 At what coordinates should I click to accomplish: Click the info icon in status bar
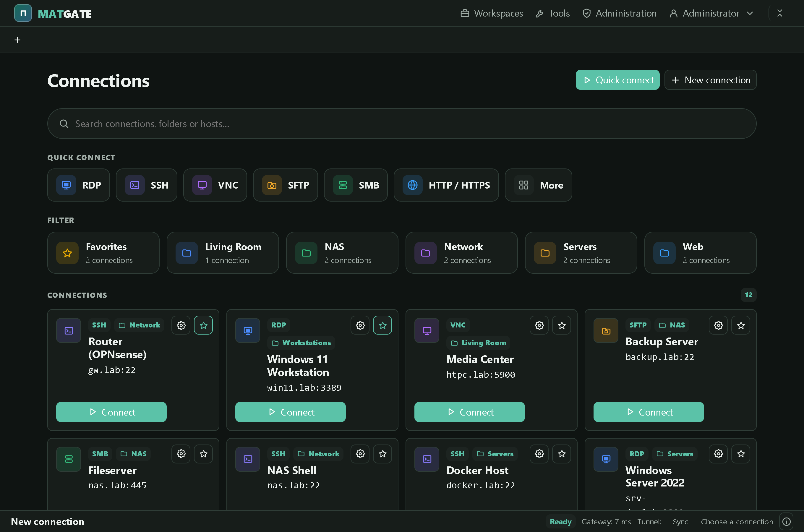tap(786, 521)
